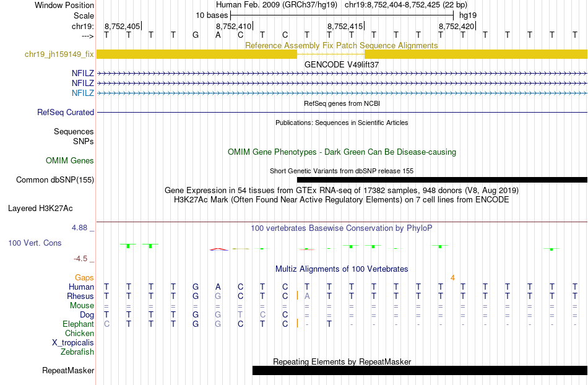The height and width of the screenshot is (385, 588).
Task: Click the Publications: Sequences in Scientific Articles title
Action: 342,123
